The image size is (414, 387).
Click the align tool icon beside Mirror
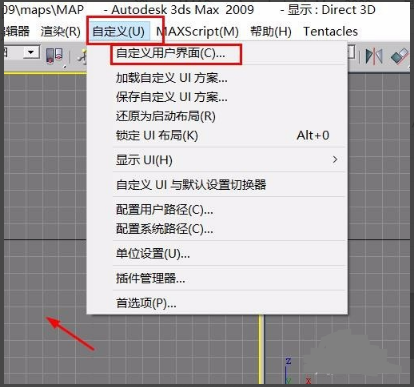(399, 56)
